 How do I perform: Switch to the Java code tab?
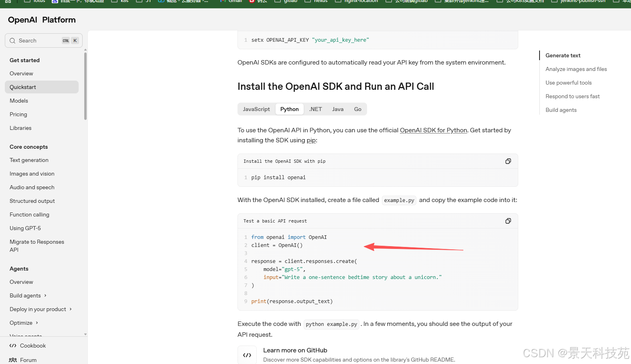[338, 109]
